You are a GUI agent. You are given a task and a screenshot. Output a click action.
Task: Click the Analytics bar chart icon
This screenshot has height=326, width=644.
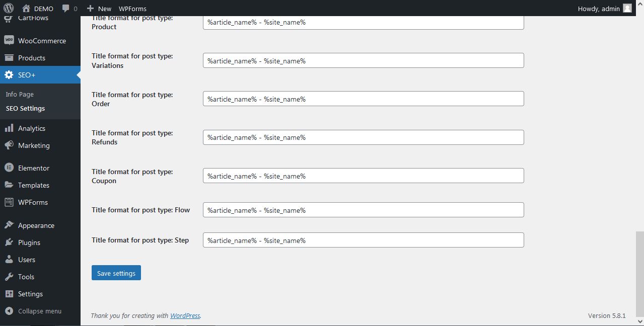(x=9, y=128)
